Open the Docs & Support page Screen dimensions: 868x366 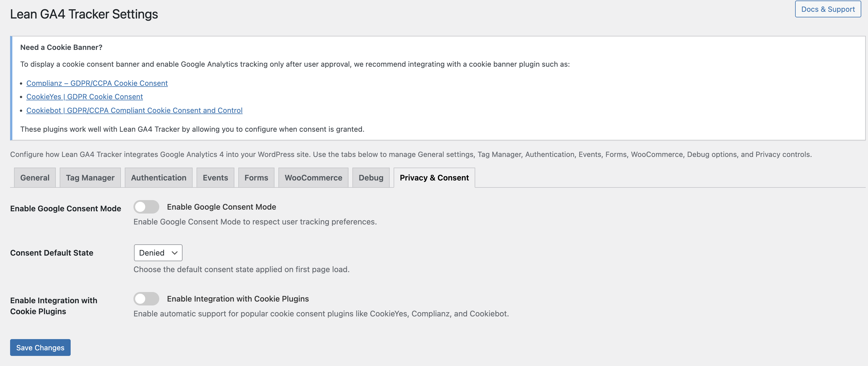click(x=828, y=10)
